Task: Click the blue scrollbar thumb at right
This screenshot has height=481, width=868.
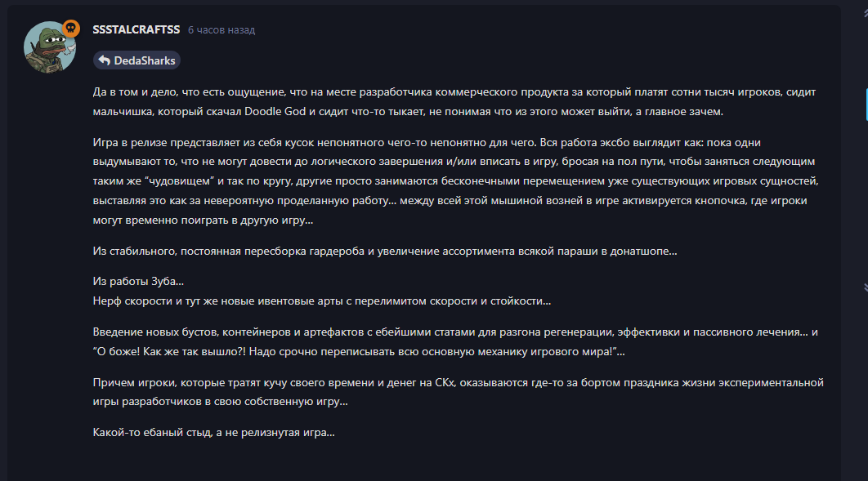Action: point(866,104)
